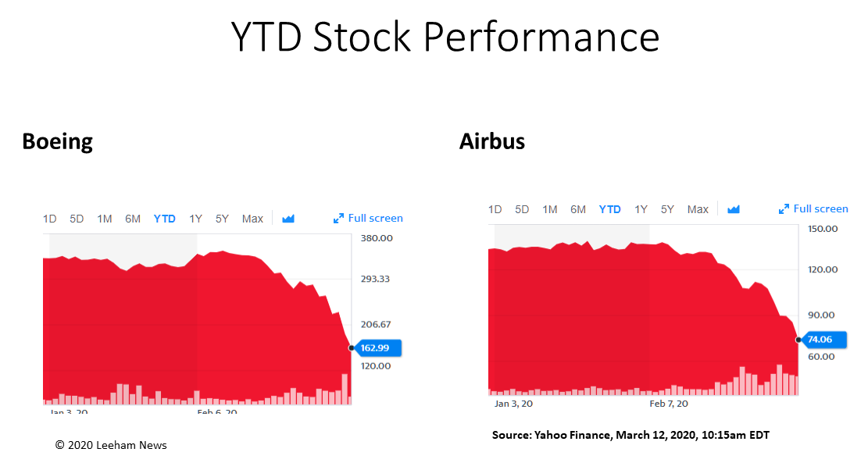Switch Airbus chart to 1Y range
The height and width of the screenshot is (470, 868).
[x=641, y=209]
